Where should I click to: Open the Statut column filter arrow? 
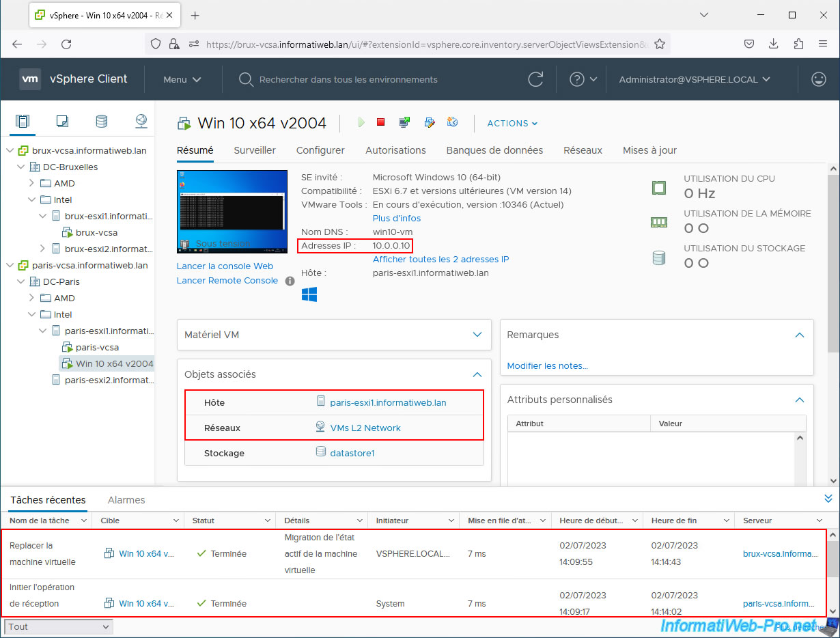[x=267, y=521]
